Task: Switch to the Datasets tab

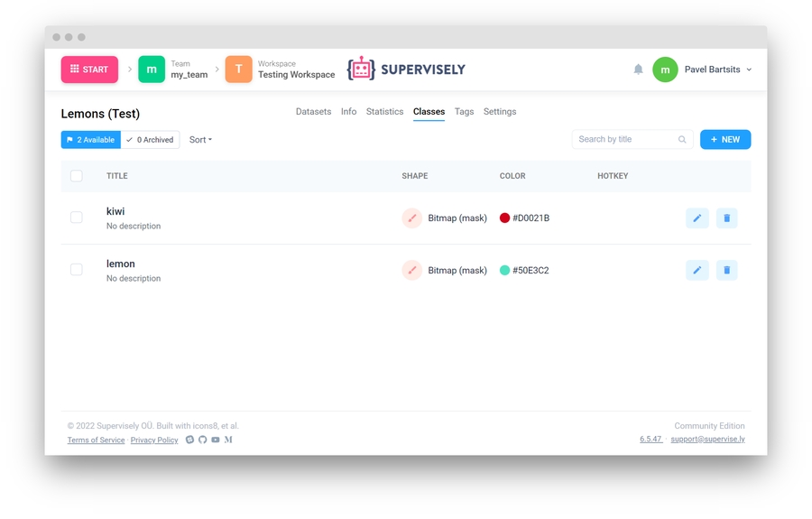Action: [313, 112]
